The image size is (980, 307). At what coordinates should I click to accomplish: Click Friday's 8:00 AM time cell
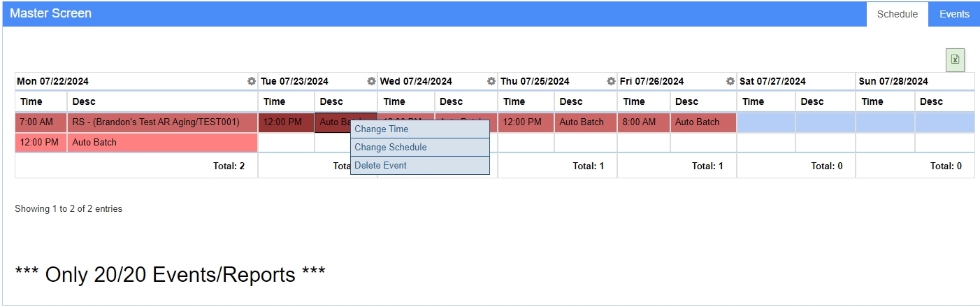(644, 122)
